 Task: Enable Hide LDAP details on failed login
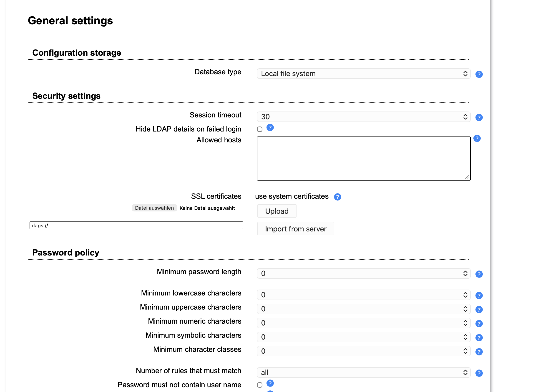tap(259, 129)
